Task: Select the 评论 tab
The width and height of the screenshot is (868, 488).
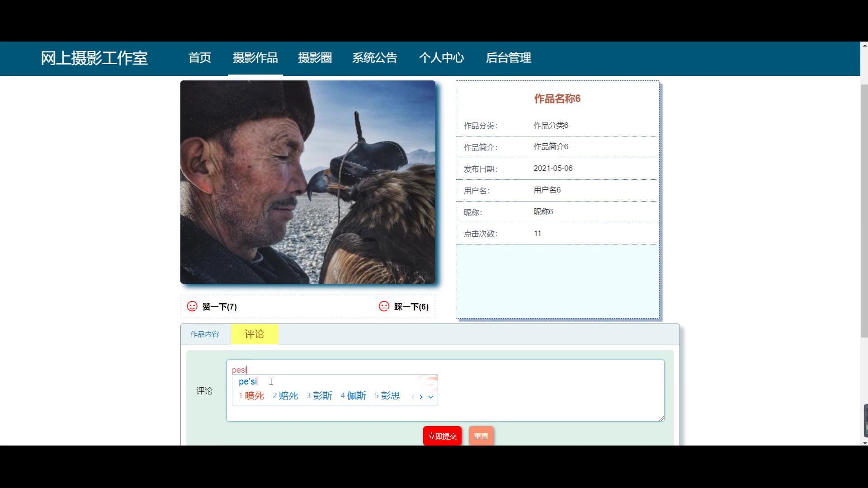Action: pyautogui.click(x=254, y=334)
